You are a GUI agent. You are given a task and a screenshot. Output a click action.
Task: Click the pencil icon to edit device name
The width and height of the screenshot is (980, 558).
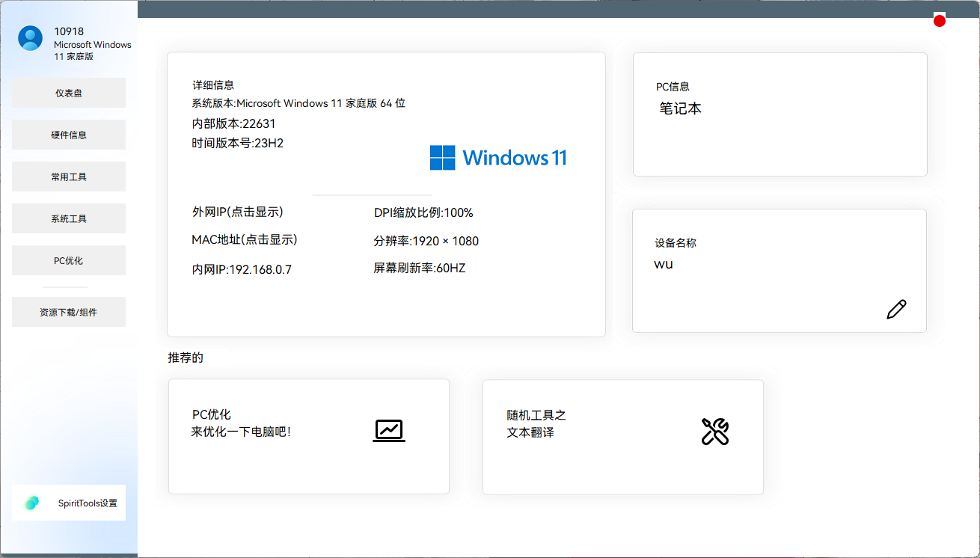896,309
